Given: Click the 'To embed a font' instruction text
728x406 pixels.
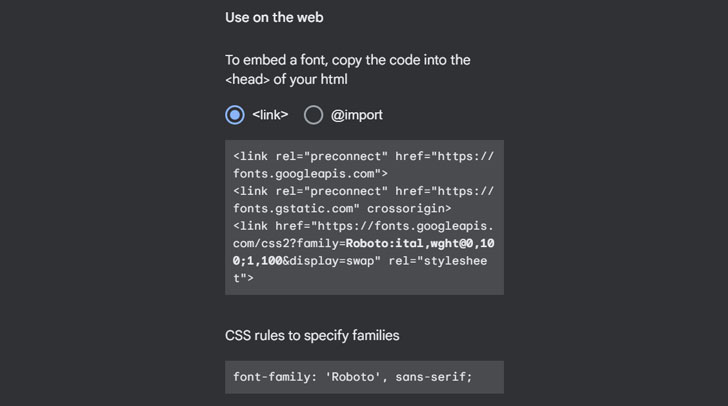Looking at the screenshot, I should click(348, 60).
